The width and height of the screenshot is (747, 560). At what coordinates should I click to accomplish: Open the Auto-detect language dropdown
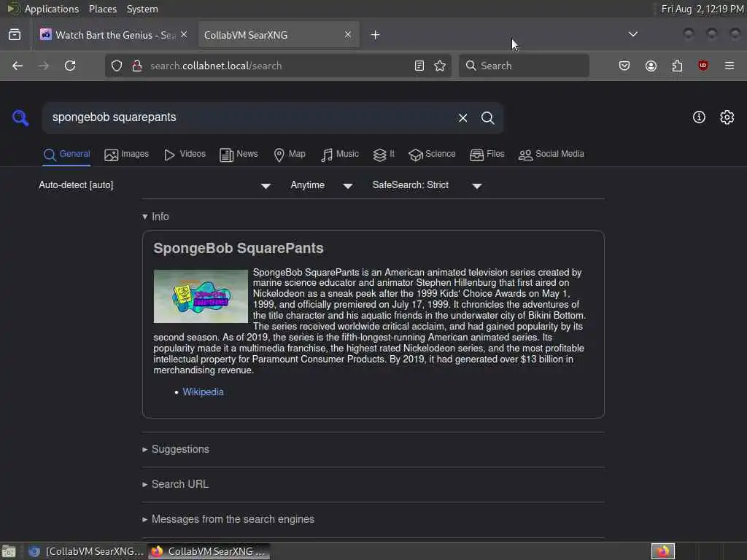click(x=155, y=185)
